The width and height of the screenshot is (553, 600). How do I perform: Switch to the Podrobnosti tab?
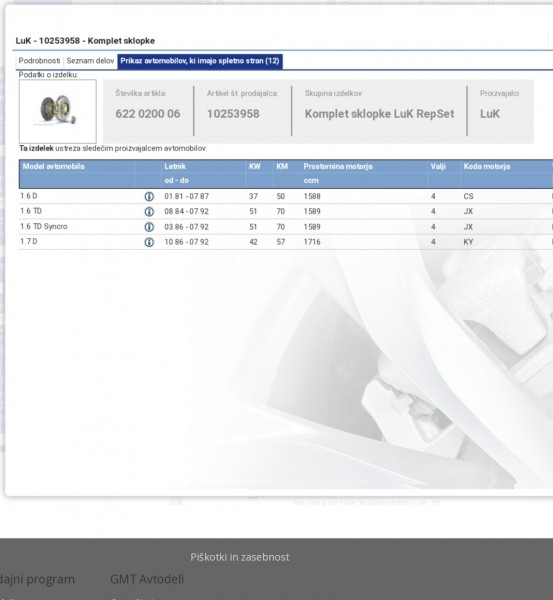click(39, 61)
